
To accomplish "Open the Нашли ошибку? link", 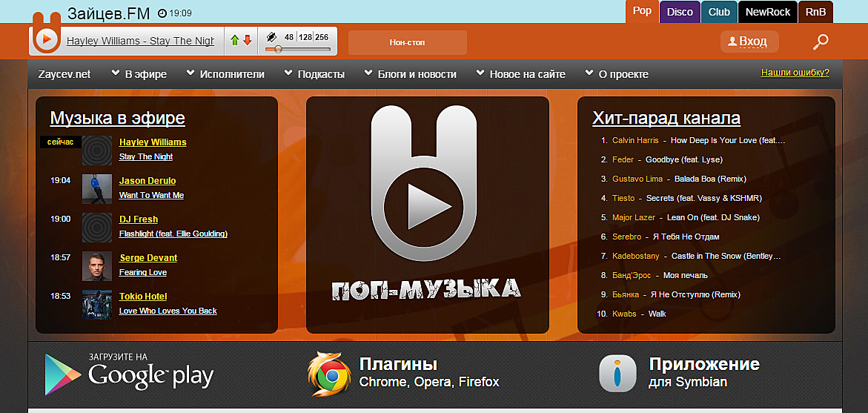I will pyautogui.click(x=795, y=72).
